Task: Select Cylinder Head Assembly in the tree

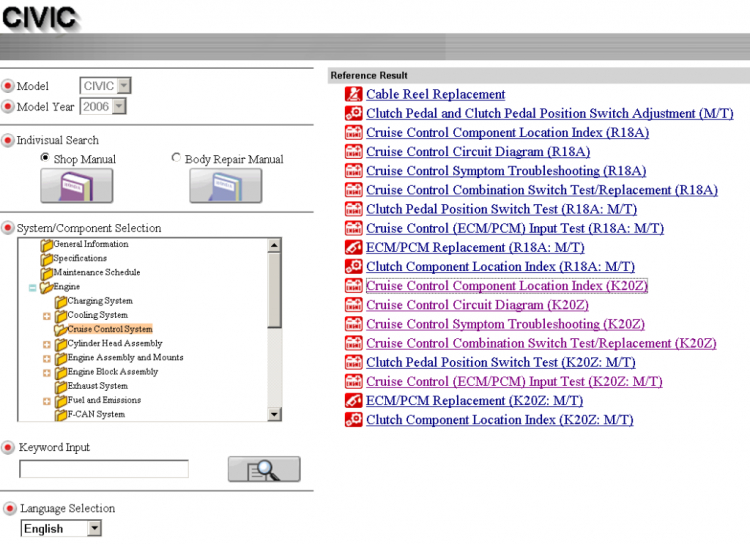Action: point(115,343)
